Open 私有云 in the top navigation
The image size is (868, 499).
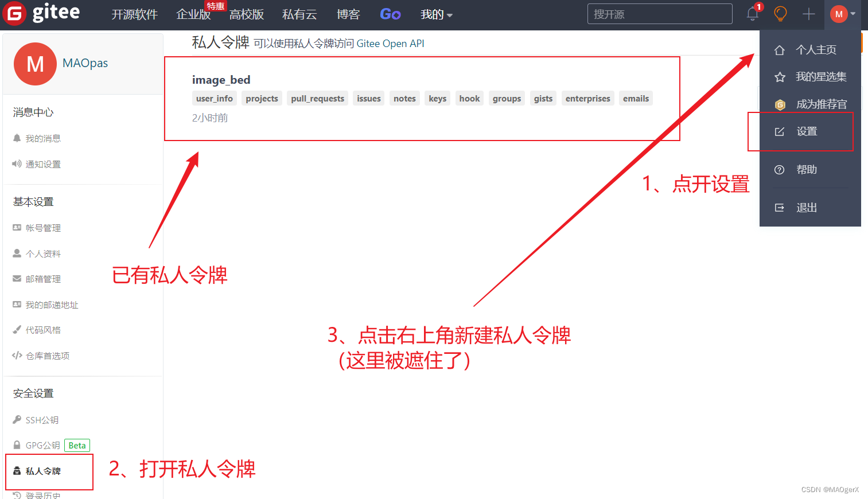pos(299,14)
